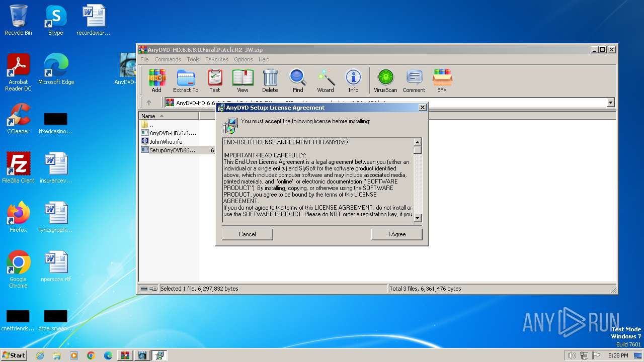The height and width of the screenshot is (362, 644).
Task: Click the Info toolbar icon
Action: click(x=353, y=81)
